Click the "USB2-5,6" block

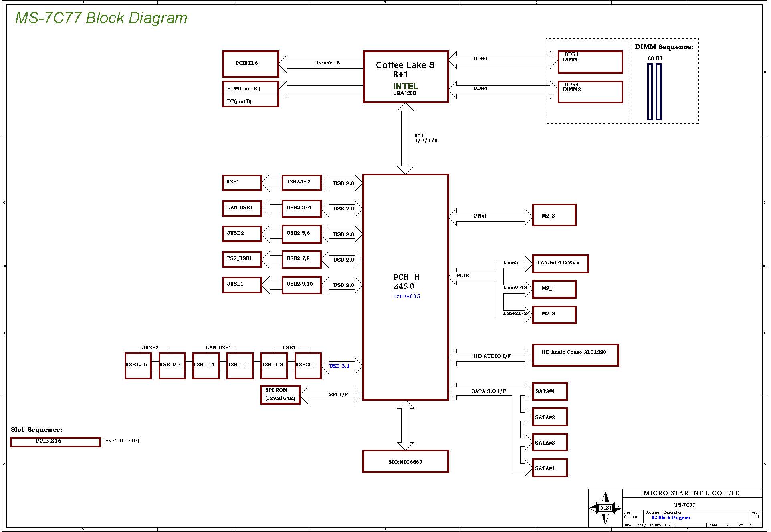tap(301, 234)
